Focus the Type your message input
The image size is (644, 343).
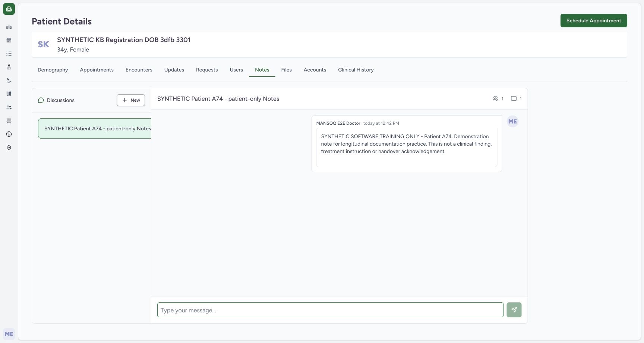pos(330,310)
